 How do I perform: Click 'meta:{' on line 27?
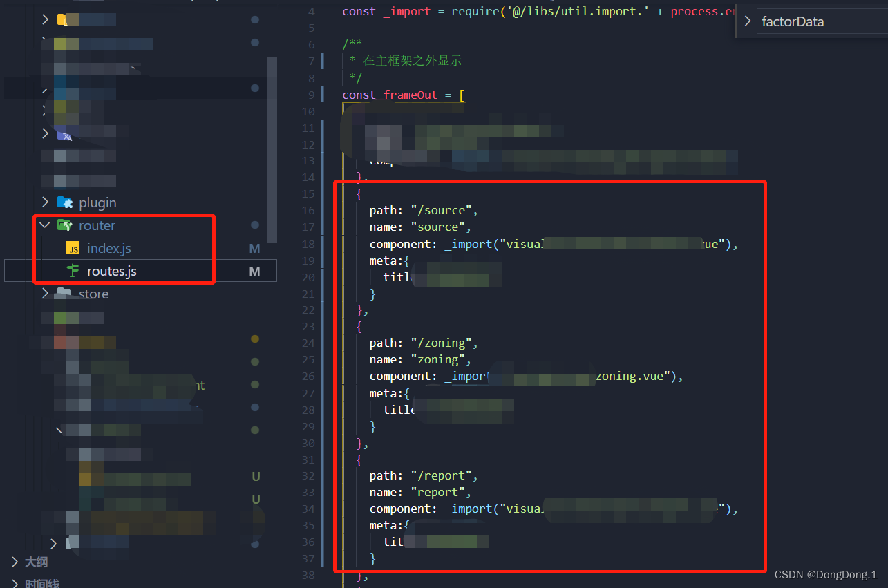tap(390, 392)
